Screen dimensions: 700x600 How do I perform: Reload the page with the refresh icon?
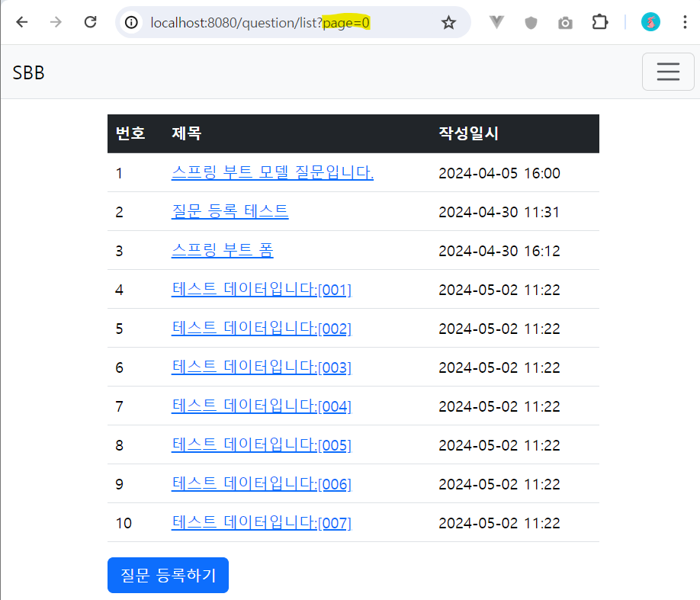90,22
